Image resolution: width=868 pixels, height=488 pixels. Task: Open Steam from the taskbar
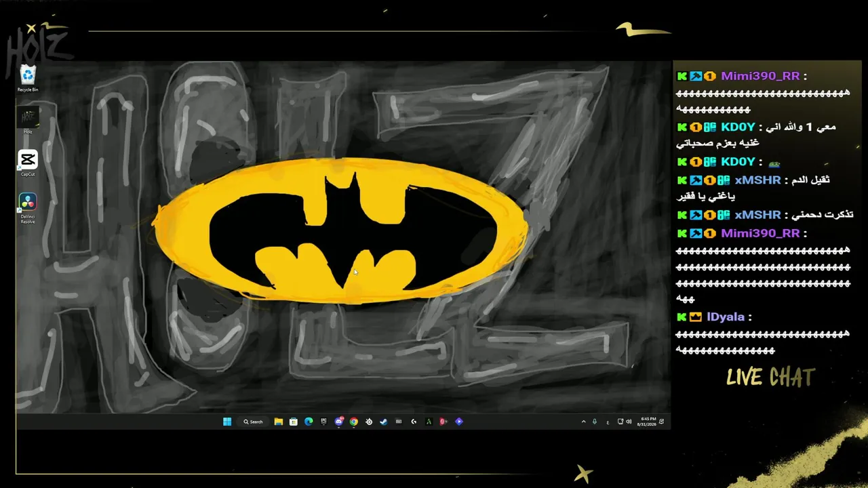click(x=383, y=422)
